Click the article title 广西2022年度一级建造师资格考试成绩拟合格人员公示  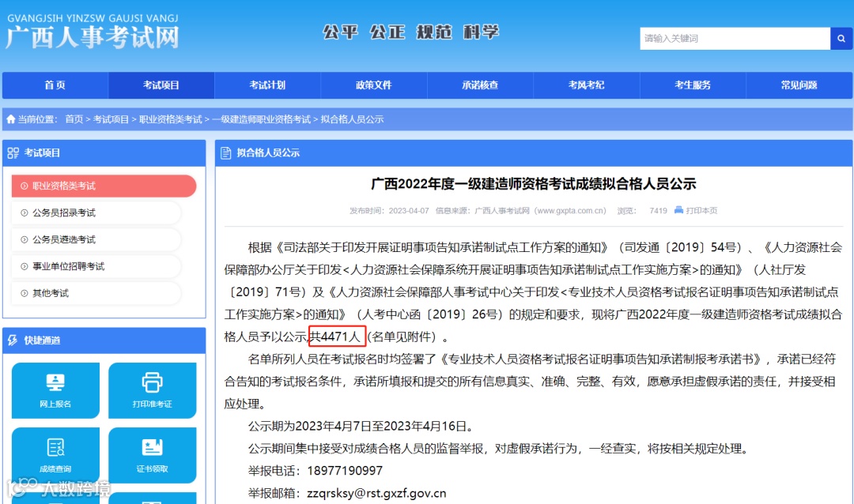coord(533,184)
